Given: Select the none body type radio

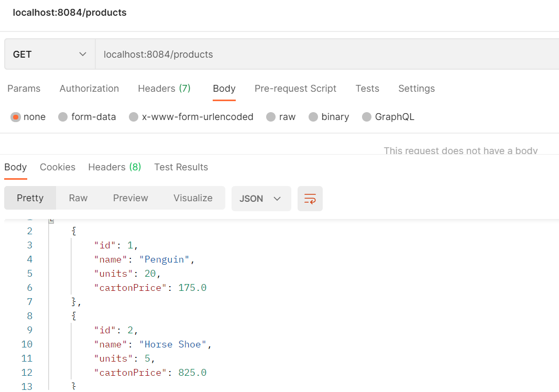Looking at the screenshot, I should 16,117.
